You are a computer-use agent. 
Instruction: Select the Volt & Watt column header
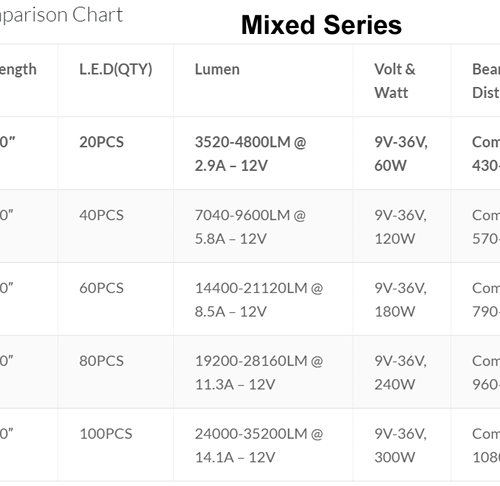[x=395, y=81]
